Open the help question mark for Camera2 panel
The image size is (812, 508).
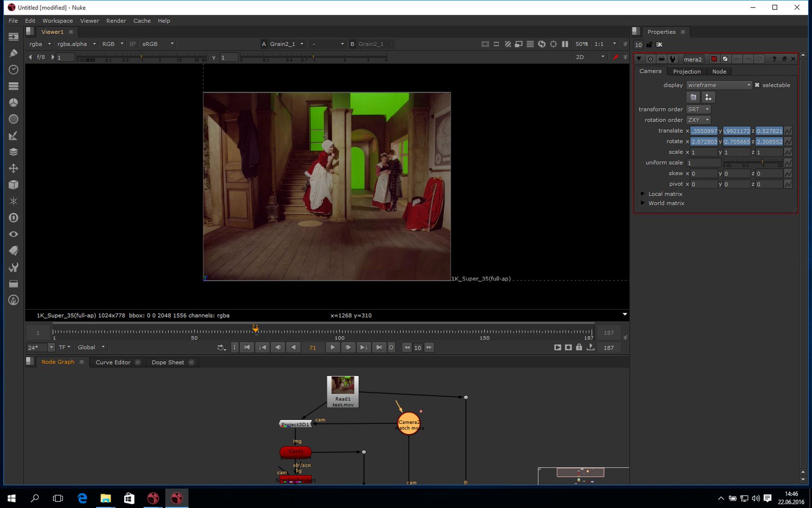tap(774, 59)
